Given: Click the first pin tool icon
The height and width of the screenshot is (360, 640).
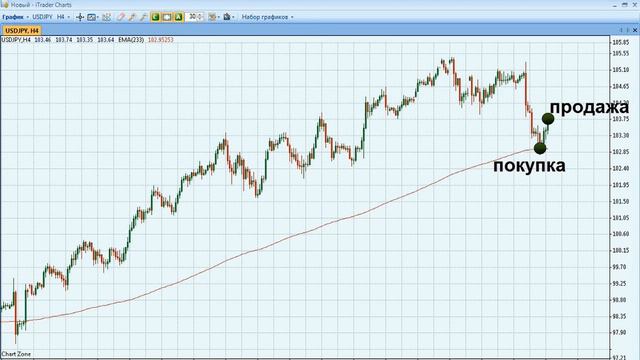Looking at the screenshot, I should [x=132, y=17].
